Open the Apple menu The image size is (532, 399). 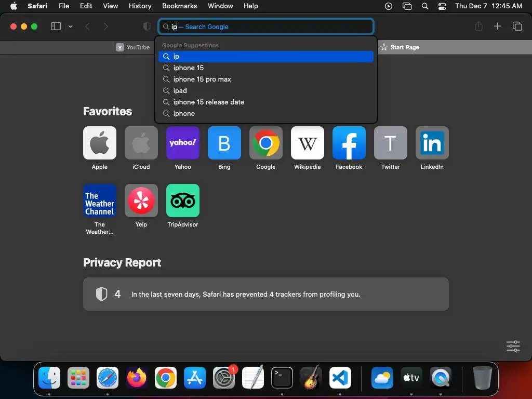coord(14,6)
